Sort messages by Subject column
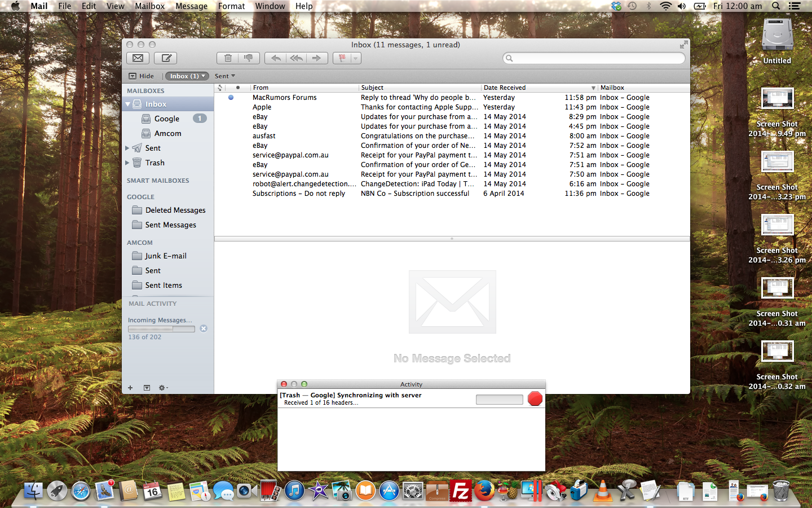 (420, 87)
